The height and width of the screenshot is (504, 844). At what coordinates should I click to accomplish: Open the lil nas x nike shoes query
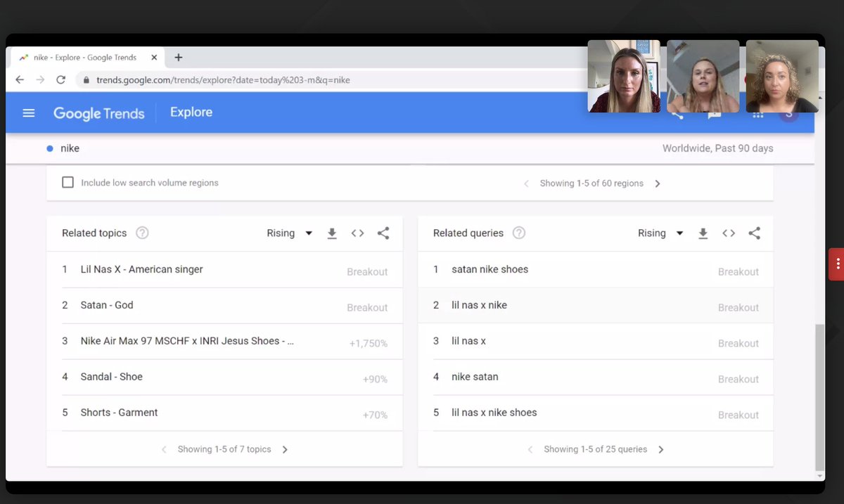point(494,413)
